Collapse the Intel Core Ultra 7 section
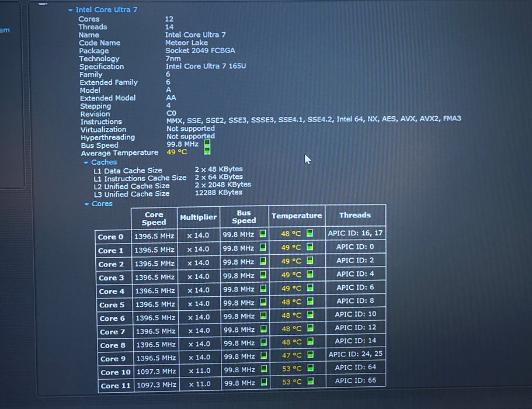Screen dimensions: 532x409 click(x=70, y=10)
